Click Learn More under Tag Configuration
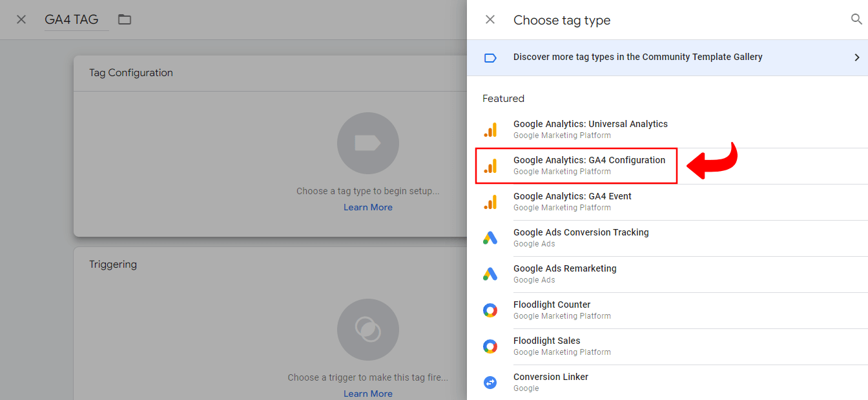The image size is (868, 400). (x=367, y=207)
